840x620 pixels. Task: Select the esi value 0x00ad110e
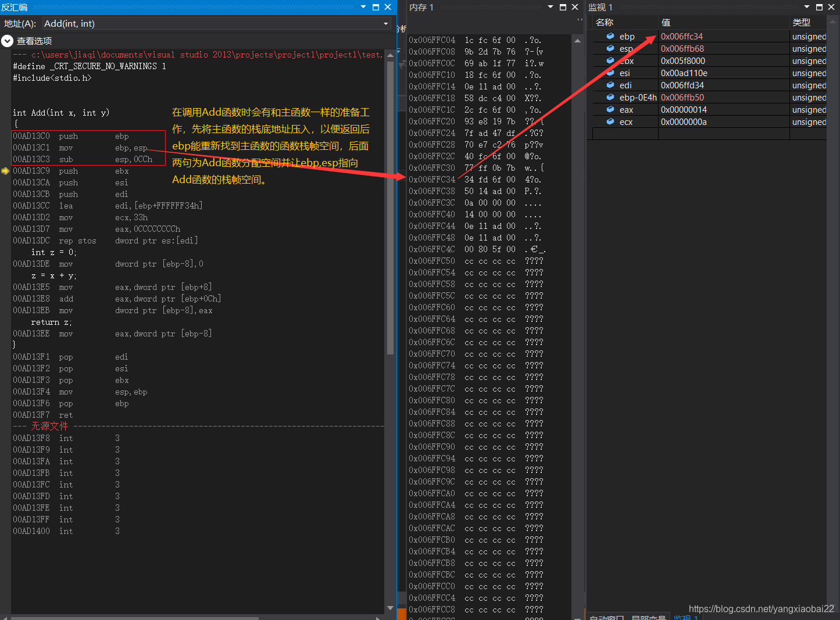point(684,73)
